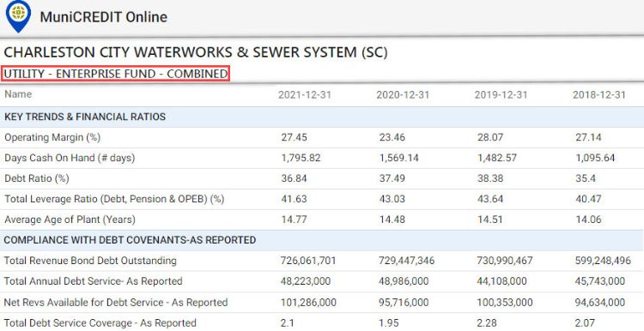The image size is (644, 331).
Task: Select Debt Ratio value 35.4
Action: click(x=586, y=178)
